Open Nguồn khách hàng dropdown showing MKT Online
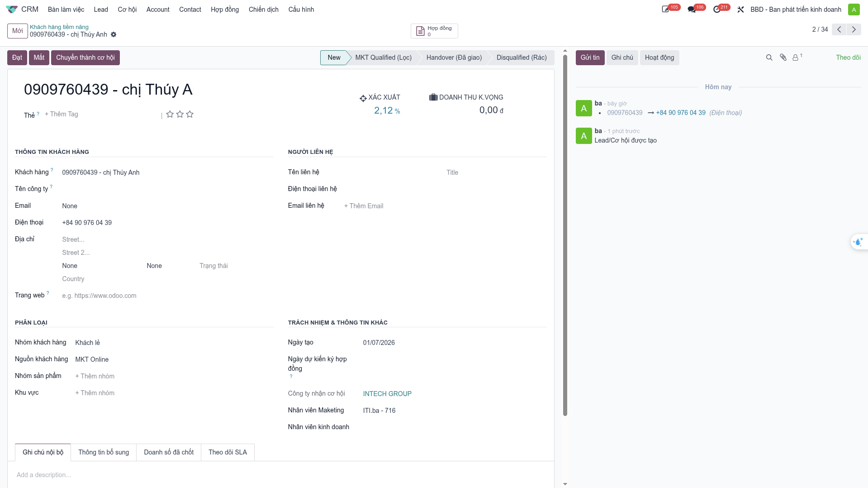868x488 pixels. pos(174,359)
